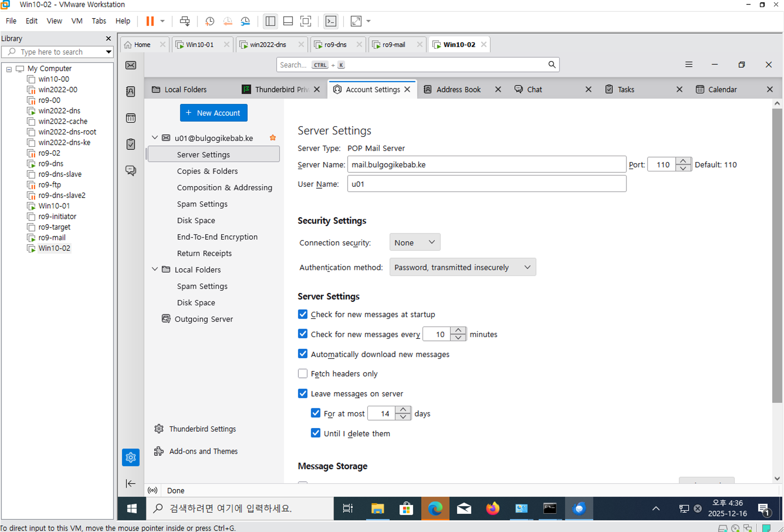Screen dimensions: 784x532
Task: Switch to the Calendar tab in Thunderbird
Action: click(x=722, y=89)
